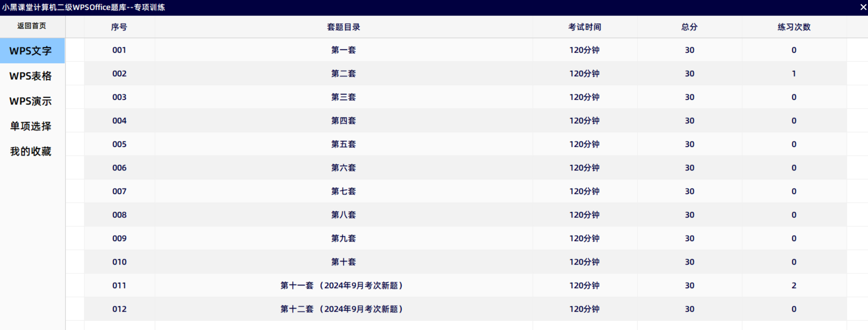Click sequence number 012

click(119, 309)
